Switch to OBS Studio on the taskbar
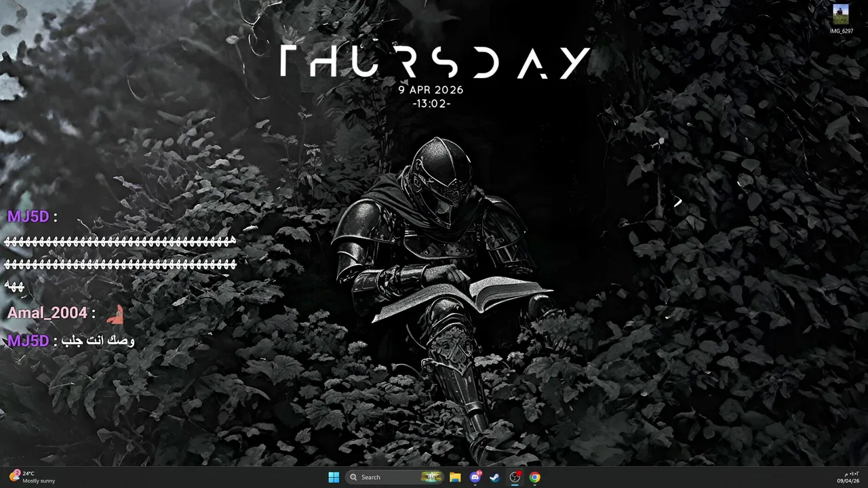 click(x=515, y=477)
